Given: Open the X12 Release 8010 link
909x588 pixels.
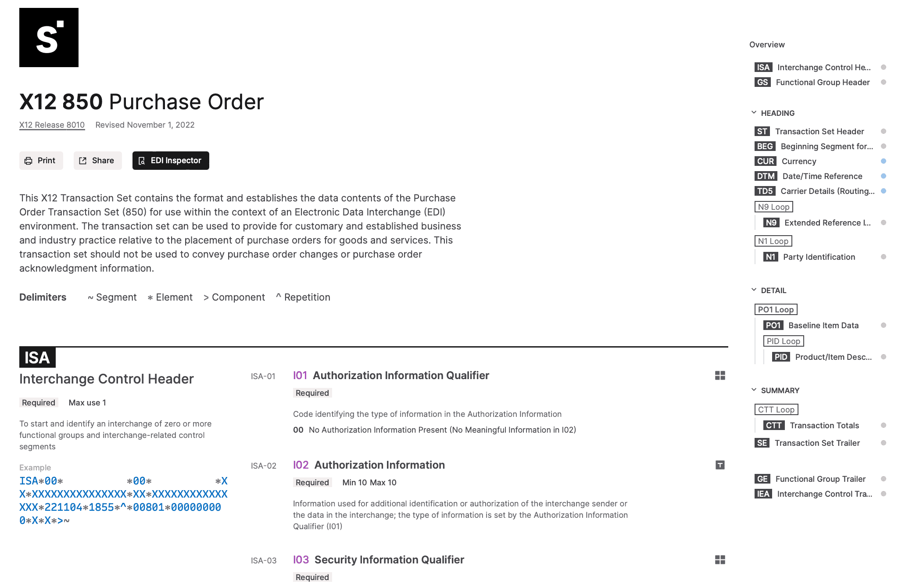Looking at the screenshot, I should click(52, 125).
